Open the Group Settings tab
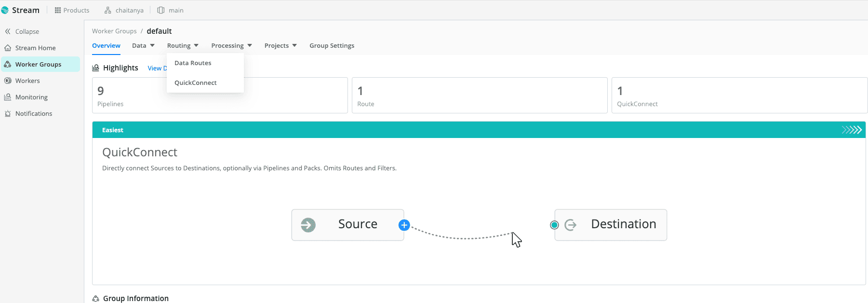This screenshot has height=303, width=868. pyautogui.click(x=332, y=45)
